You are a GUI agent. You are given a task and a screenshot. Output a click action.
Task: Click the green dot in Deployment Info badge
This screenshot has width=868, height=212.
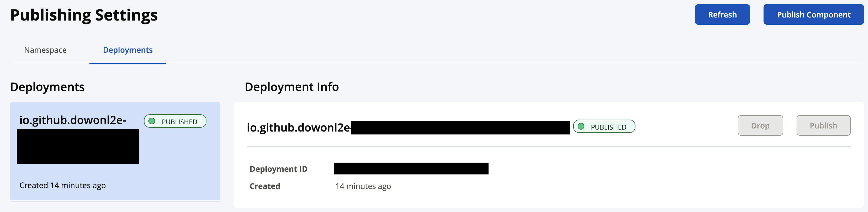pyautogui.click(x=581, y=127)
